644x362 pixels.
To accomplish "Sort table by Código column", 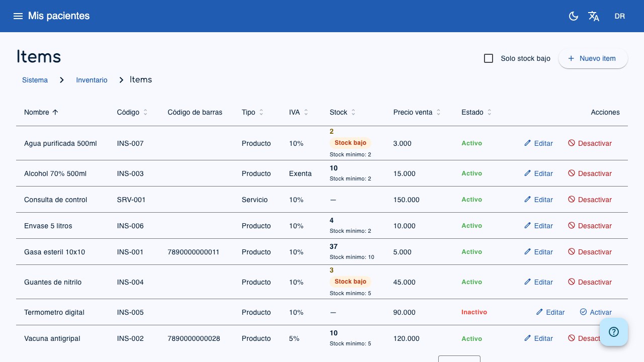I will (x=132, y=112).
